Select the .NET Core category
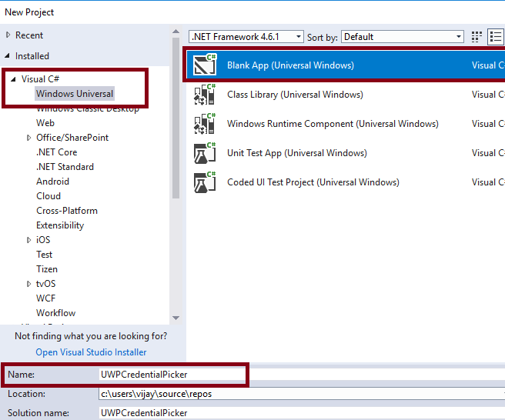 point(56,152)
